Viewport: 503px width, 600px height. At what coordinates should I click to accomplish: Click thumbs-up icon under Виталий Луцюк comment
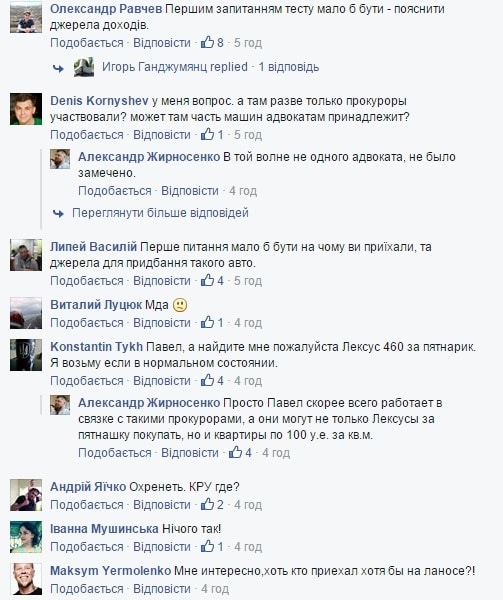207,323
